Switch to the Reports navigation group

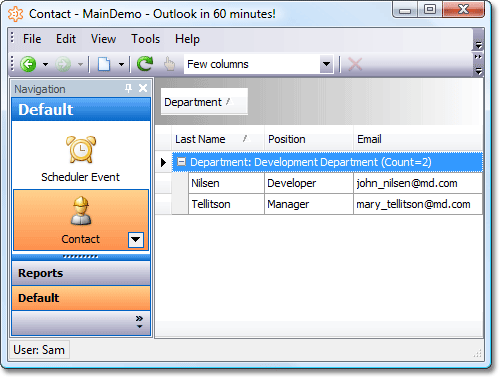tap(81, 273)
